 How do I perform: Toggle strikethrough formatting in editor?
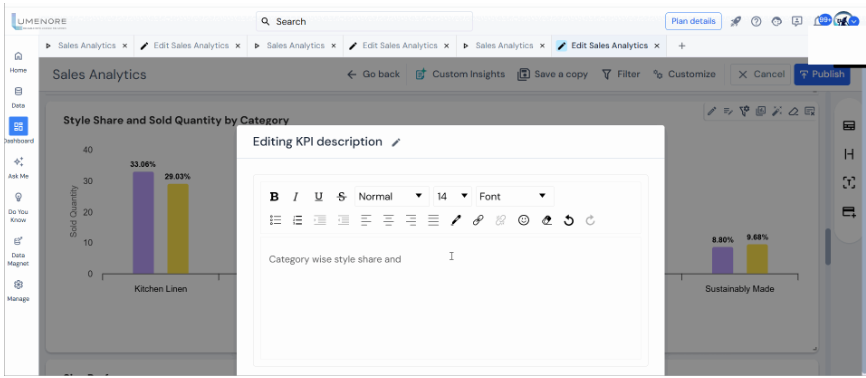point(342,197)
